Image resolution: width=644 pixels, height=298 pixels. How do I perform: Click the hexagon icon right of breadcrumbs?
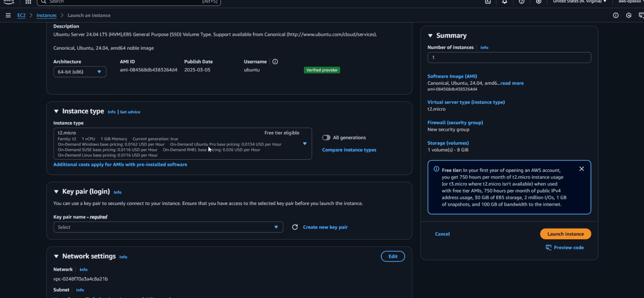[629, 15]
